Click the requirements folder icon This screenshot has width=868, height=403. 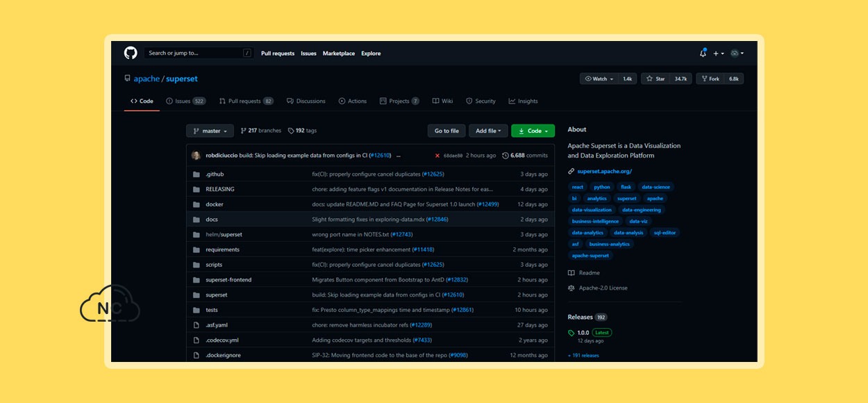[x=197, y=249]
